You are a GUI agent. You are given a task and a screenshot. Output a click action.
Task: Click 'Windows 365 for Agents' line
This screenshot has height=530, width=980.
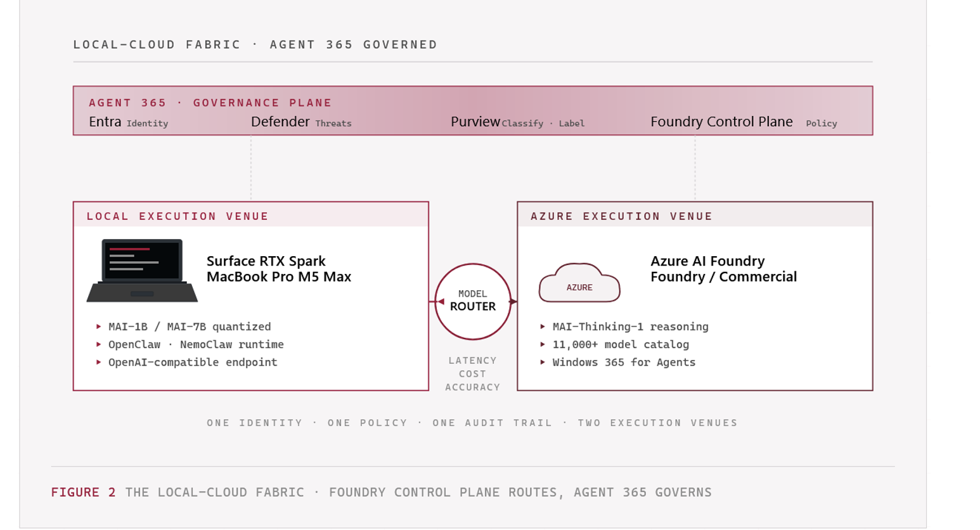tap(624, 362)
